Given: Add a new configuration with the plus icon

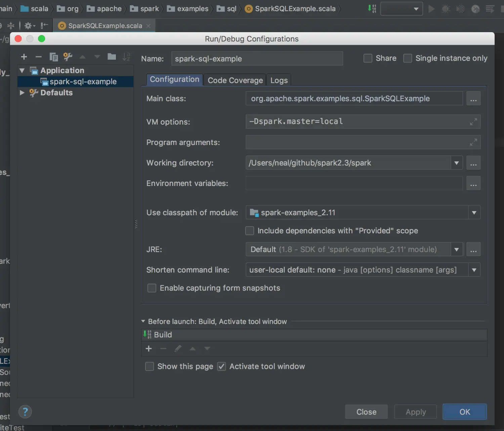Looking at the screenshot, I should [x=24, y=57].
